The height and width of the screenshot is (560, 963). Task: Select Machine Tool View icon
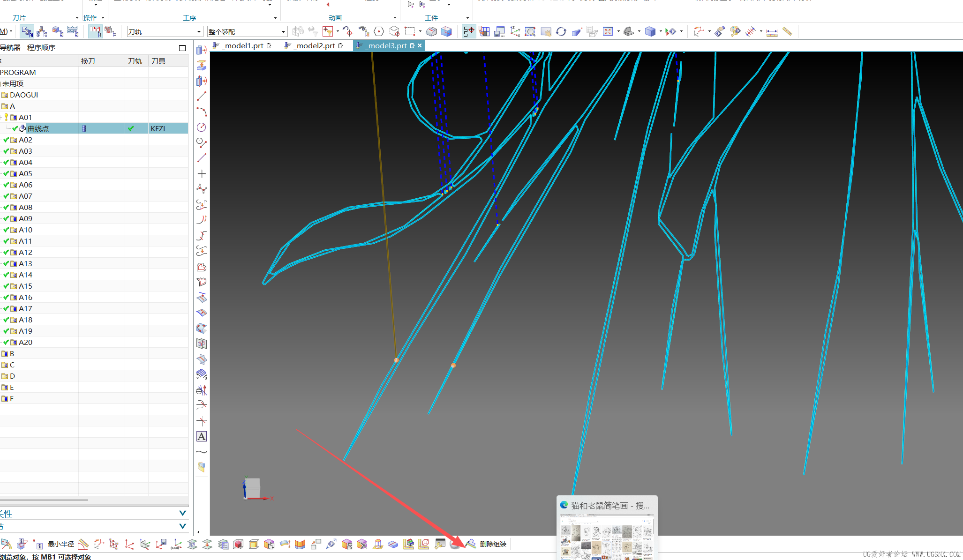pyautogui.click(x=42, y=31)
